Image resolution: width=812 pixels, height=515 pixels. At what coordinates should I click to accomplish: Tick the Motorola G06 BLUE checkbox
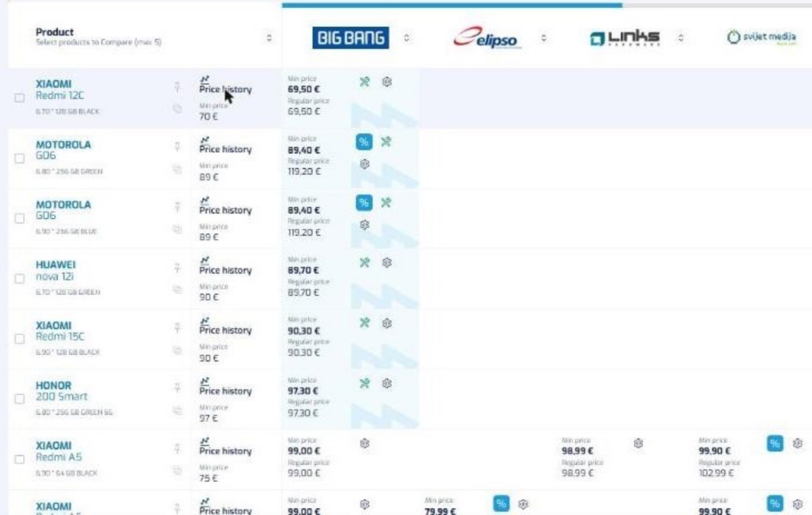19,218
